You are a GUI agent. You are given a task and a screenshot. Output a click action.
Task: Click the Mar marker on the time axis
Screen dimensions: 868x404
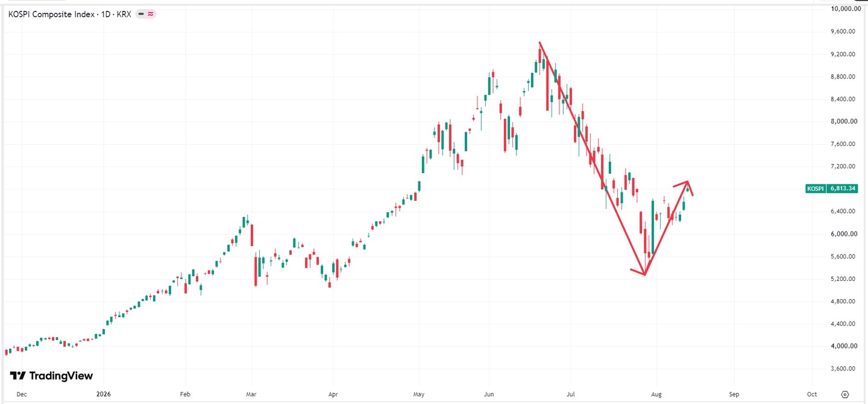[251, 394]
